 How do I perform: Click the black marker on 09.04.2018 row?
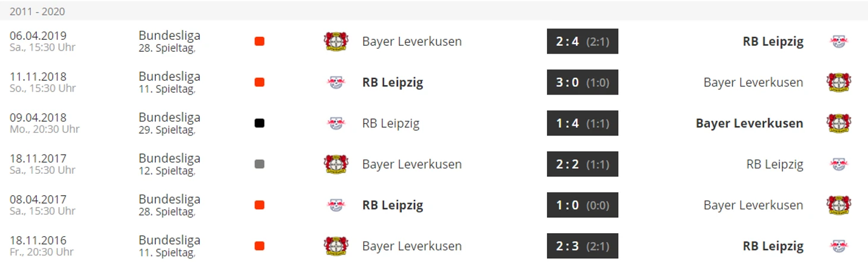(259, 123)
